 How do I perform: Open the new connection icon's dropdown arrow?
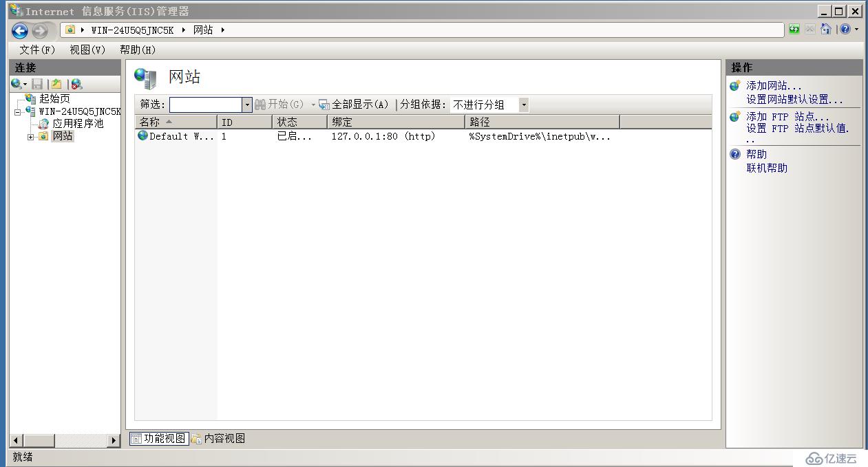[x=25, y=84]
